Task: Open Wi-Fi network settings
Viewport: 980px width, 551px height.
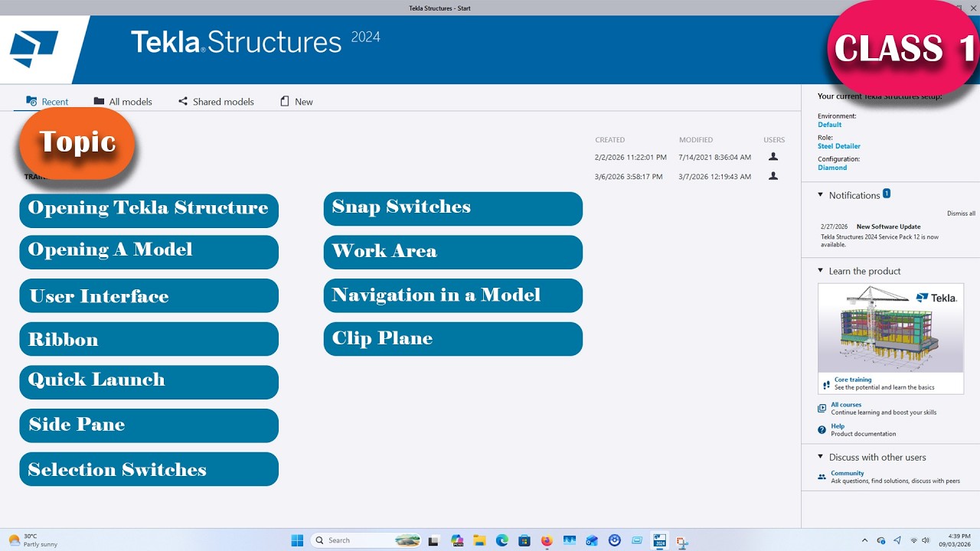Action: click(x=913, y=540)
